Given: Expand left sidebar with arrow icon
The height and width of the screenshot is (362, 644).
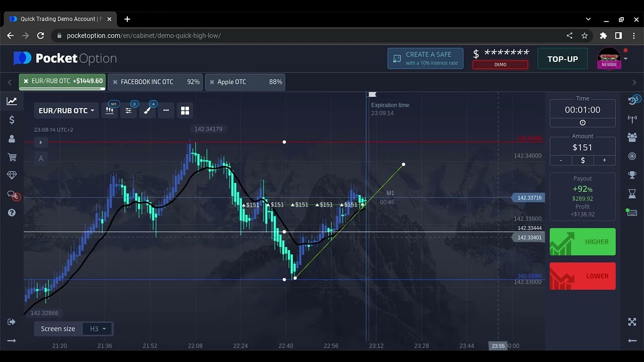Looking at the screenshot, I should click(x=12, y=340).
